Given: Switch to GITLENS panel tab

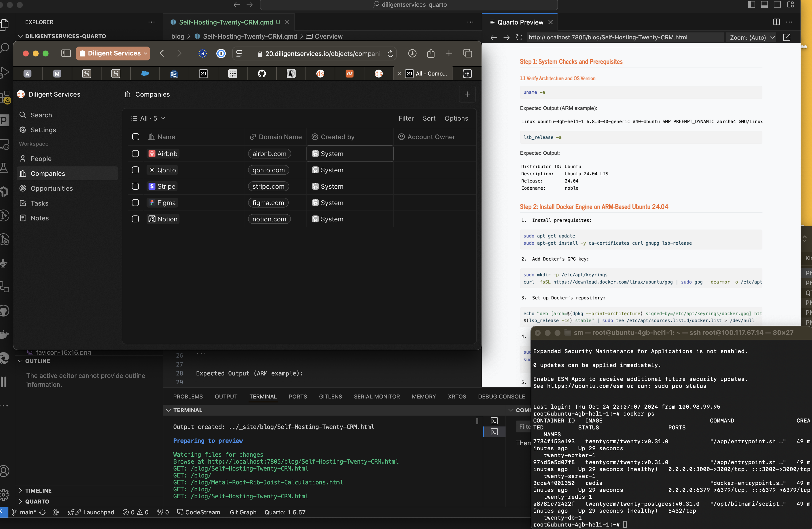Looking at the screenshot, I should point(330,397).
